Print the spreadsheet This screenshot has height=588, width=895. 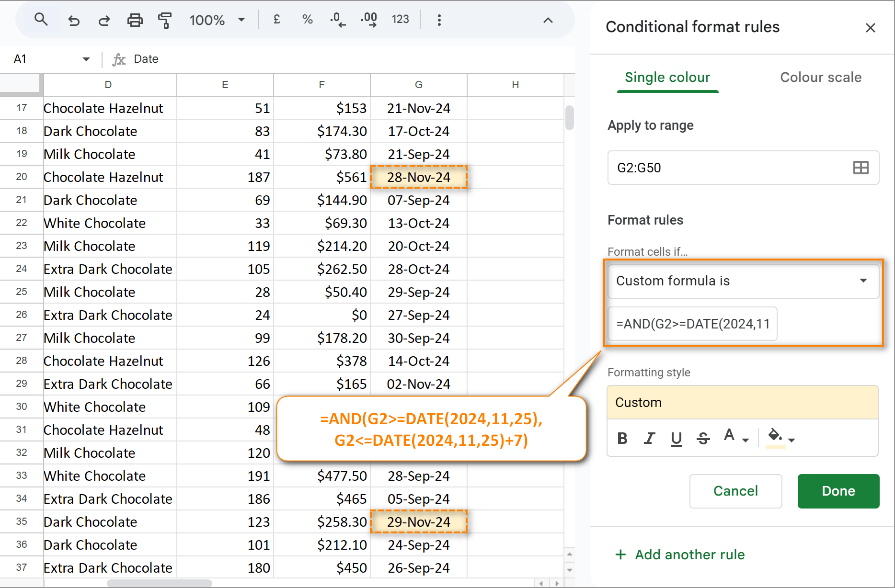point(135,20)
